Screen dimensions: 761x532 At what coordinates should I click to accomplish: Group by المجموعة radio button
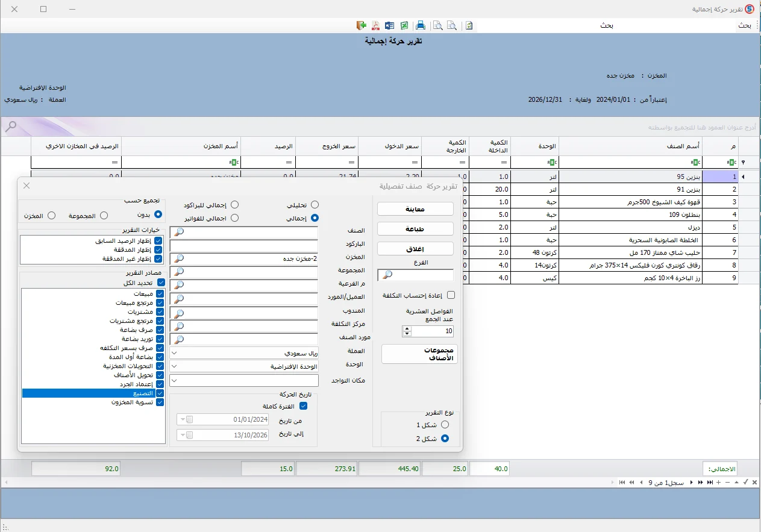coord(104,216)
